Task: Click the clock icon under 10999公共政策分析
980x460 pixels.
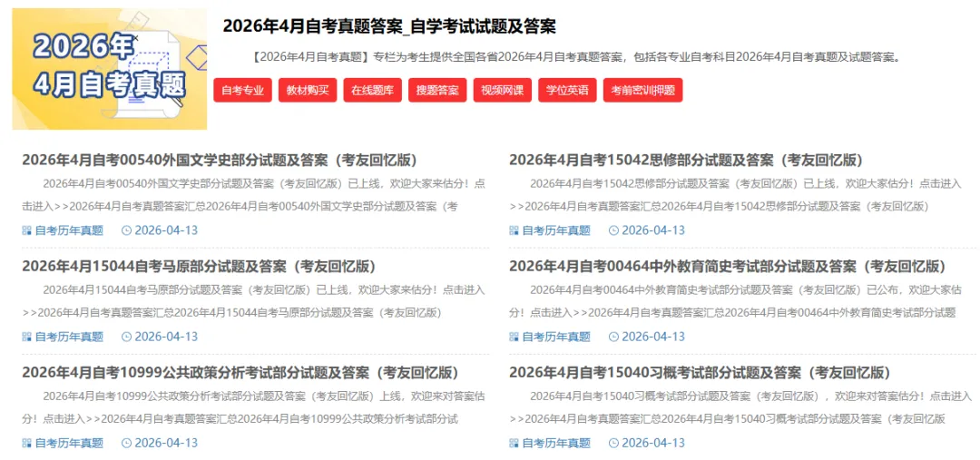Action: pos(126,444)
